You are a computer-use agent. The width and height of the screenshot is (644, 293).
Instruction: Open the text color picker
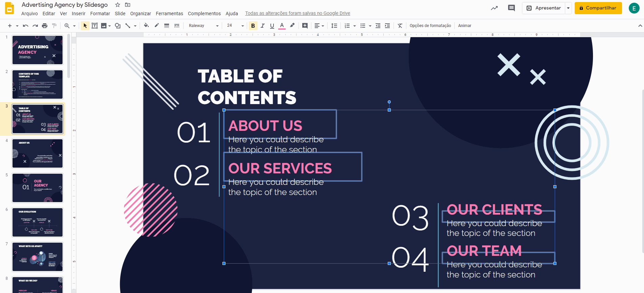282,26
